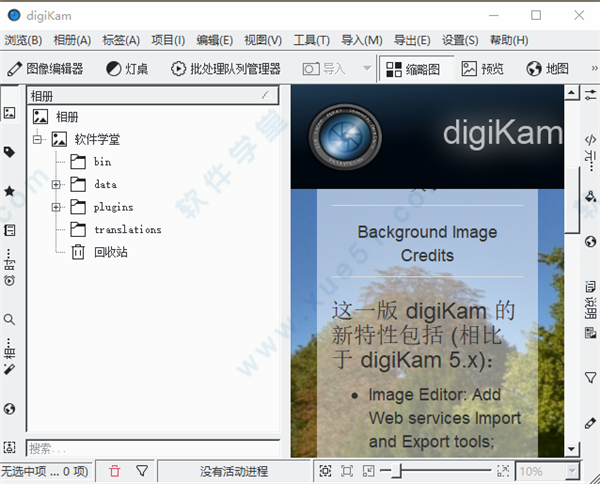Image resolution: width=600 pixels, height=484 pixels.
Task: Open right sidebar properties sliders tab
Action: tap(590, 95)
